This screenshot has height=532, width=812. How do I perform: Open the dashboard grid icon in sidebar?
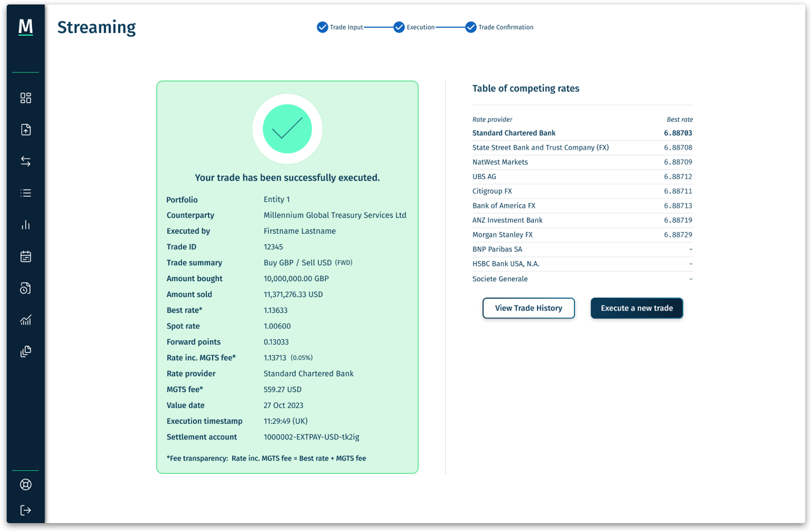tap(25, 98)
